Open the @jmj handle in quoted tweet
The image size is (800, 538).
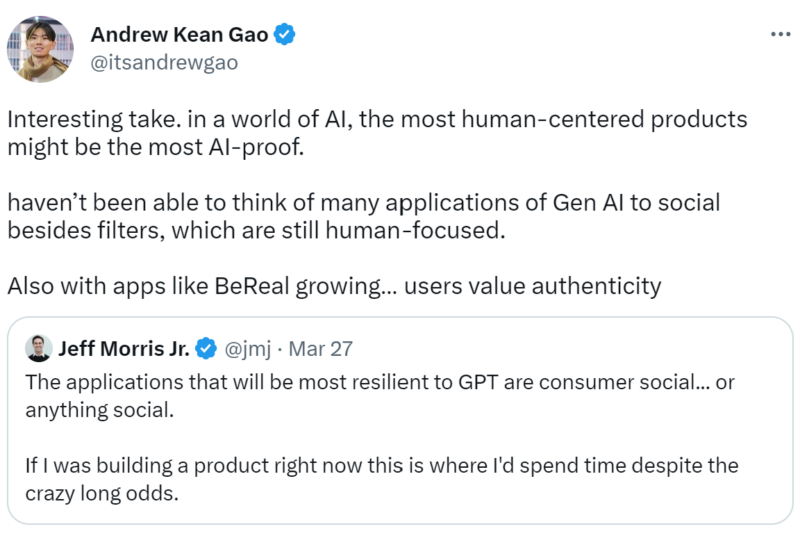247,349
